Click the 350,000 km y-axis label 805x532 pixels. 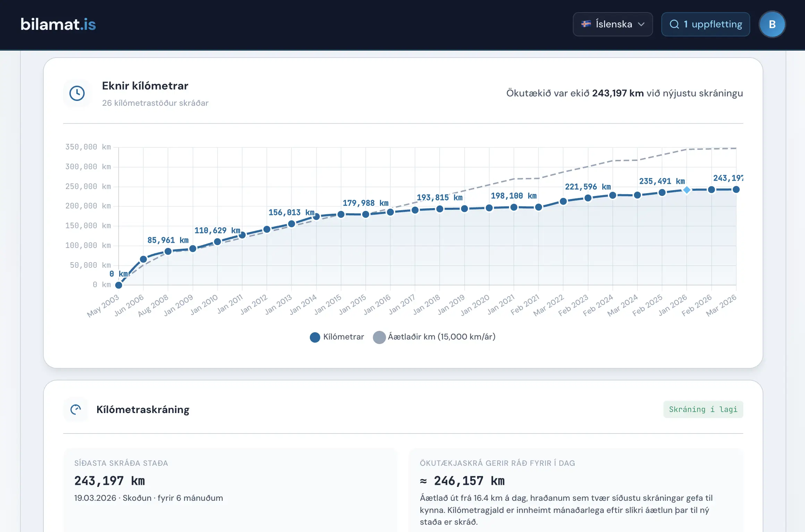coord(88,147)
